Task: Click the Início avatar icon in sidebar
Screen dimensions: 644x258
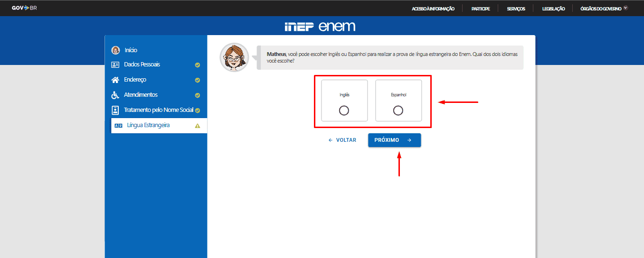Action: tap(115, 50)
